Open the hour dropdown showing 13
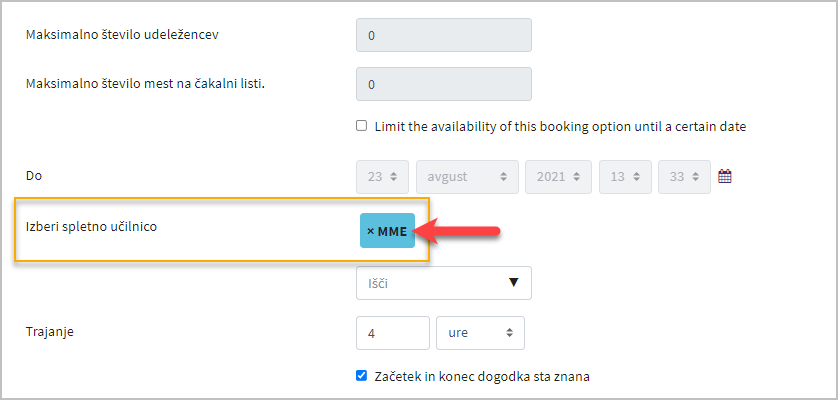This screenshot has height=400, width=838. 625,176
